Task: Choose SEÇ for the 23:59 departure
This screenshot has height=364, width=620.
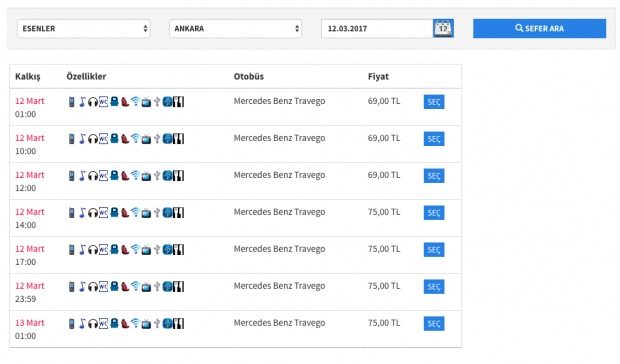Action: coord(434,287)
